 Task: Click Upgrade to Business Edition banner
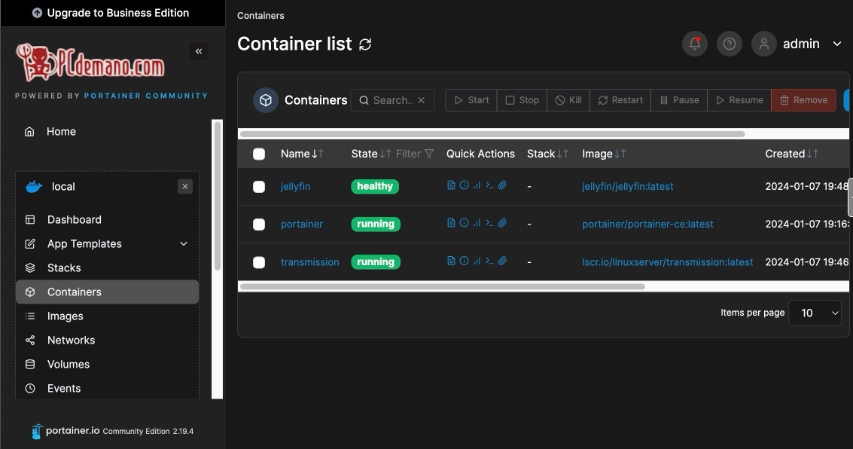[113, 13]
